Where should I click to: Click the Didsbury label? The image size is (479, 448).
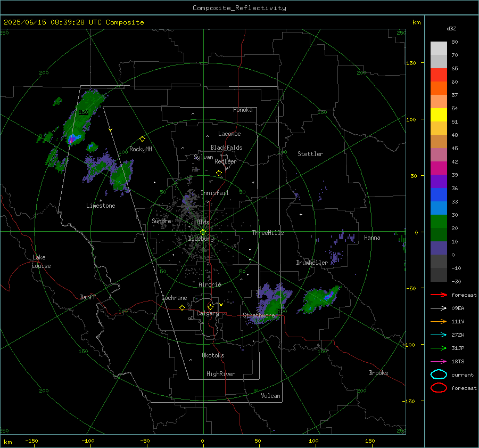201,239
